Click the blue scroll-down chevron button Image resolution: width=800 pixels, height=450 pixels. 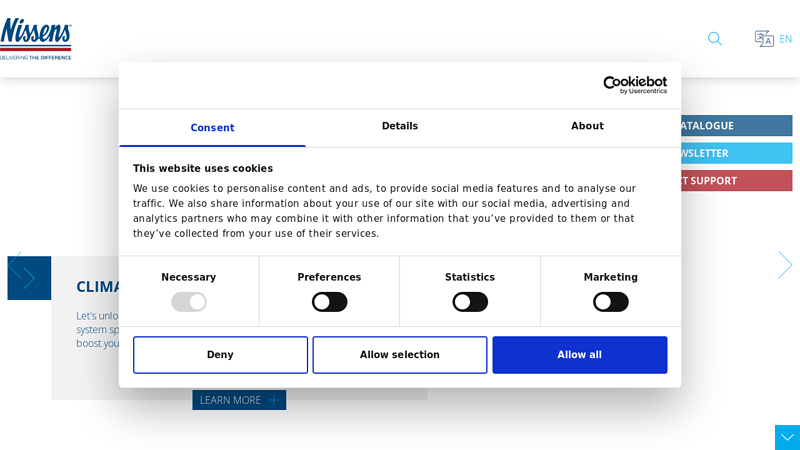pos(787,437)
